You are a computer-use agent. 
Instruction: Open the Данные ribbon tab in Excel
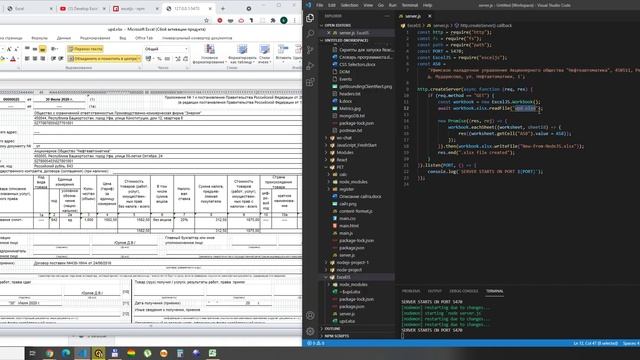point(64,38)
